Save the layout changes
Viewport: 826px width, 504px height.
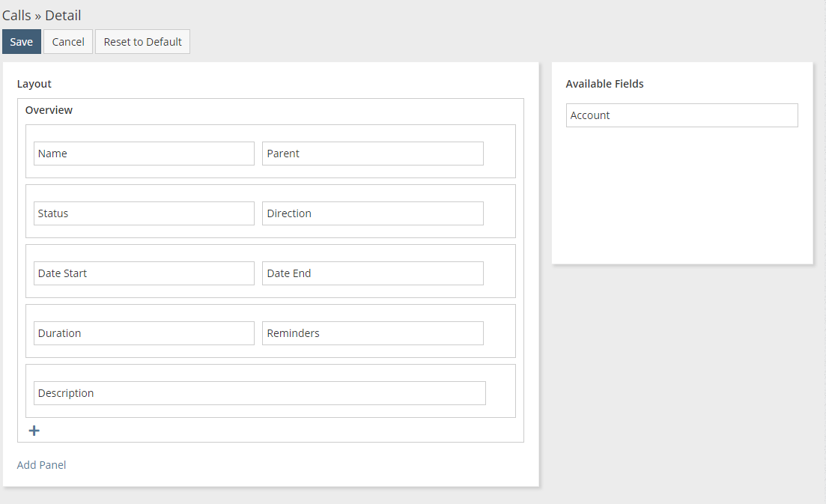21,42
